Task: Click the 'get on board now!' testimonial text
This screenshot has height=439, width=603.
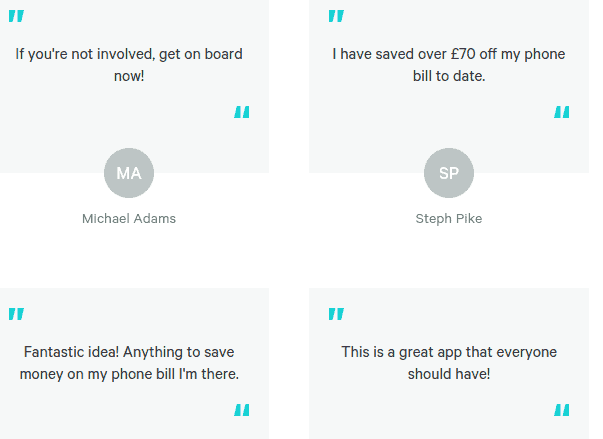Action: click(129, 65)
